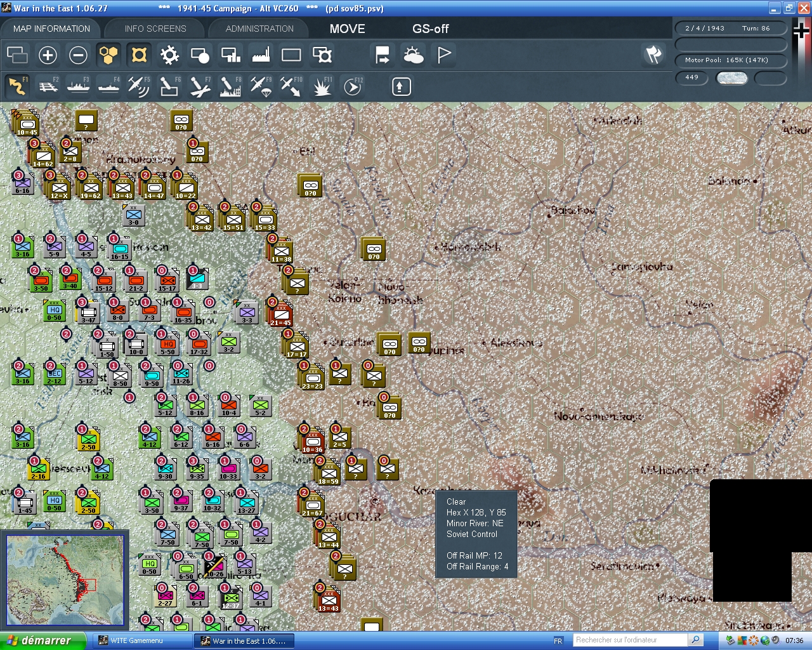The image size is (812, 650).
Task: Open the ADMINISTRATION tab
Action: pos(259,29)
